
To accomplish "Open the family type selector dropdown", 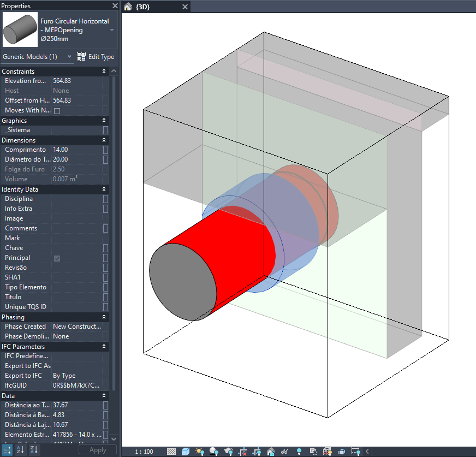I will 112,30.
